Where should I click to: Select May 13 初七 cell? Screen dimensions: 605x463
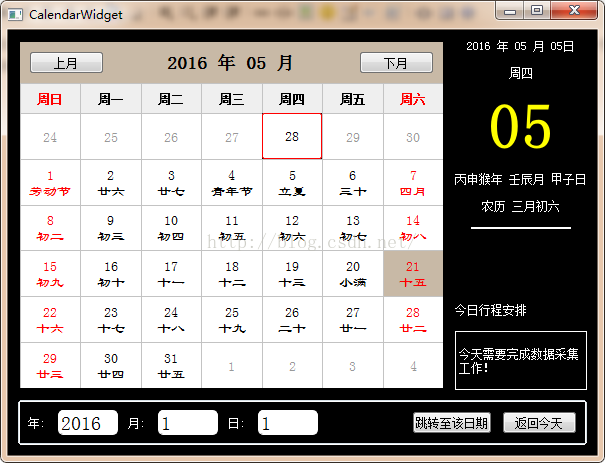pos(353,228)
